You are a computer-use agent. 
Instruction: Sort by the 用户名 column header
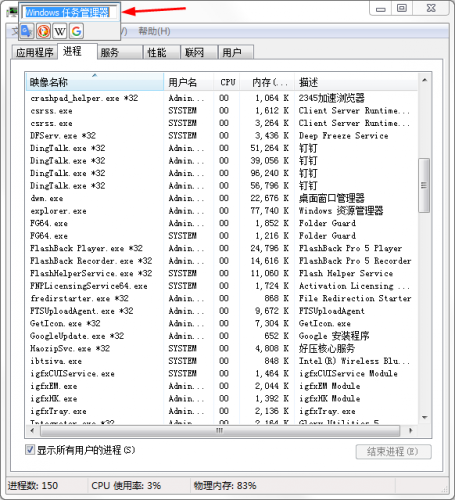(189, 82)
